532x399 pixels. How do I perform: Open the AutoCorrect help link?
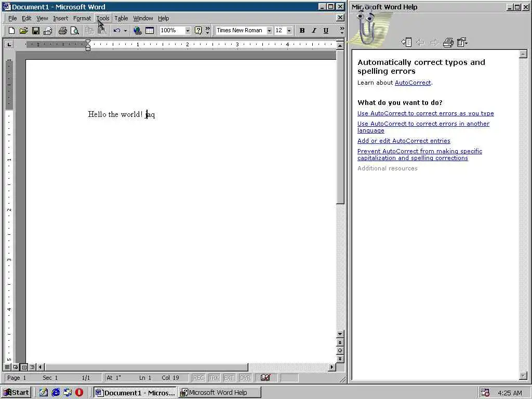pos(413,83)
